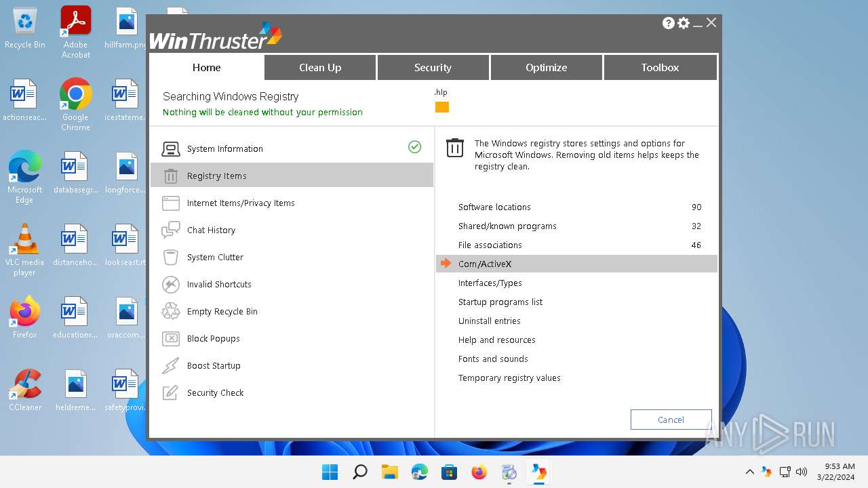Click the Startup programs list entry
The height and width of the screenshot is (488, 868).
tap(576, 302)
